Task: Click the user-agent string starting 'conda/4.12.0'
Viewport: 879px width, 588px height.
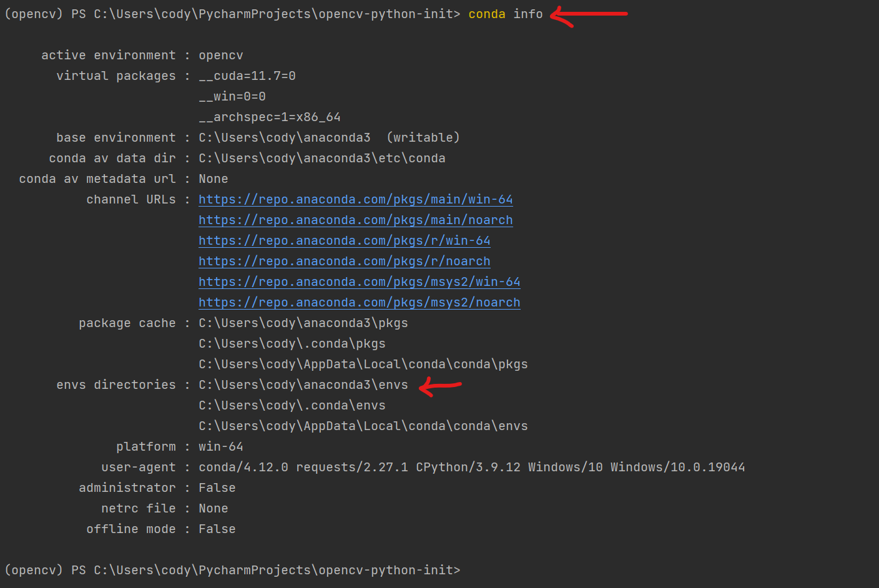Action: pos(471,468)
